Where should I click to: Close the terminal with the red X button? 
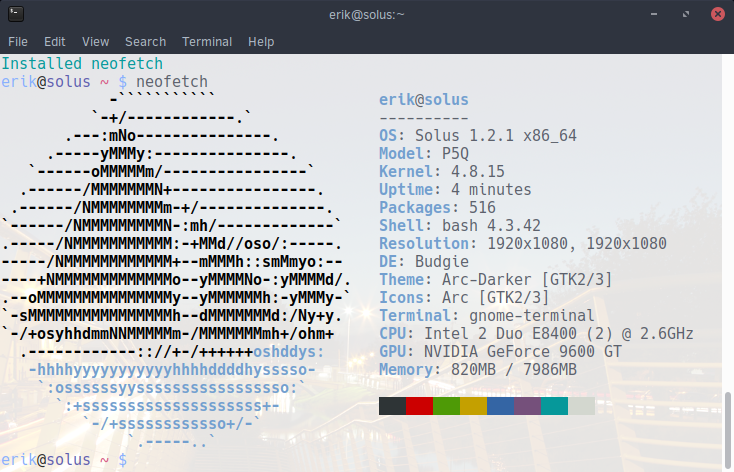pyautogui.click(x=718, y=14)
